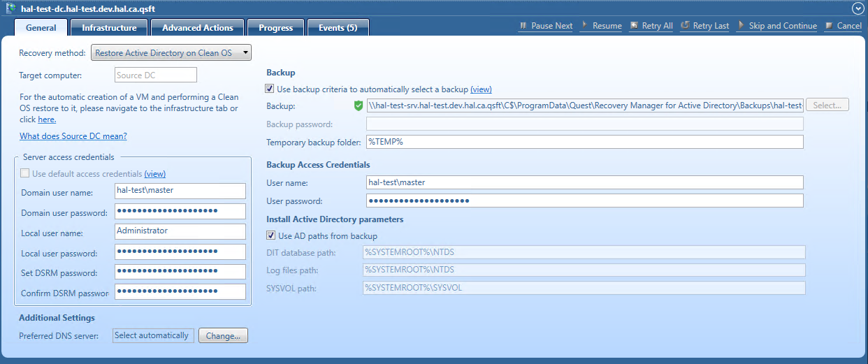Switch to the Infrastructure tab
This screenshot has height=364, width=868.
[109, 28]
